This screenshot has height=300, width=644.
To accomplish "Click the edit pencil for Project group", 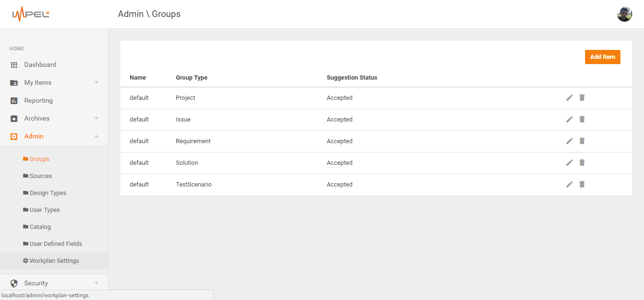I will (570, 97).
